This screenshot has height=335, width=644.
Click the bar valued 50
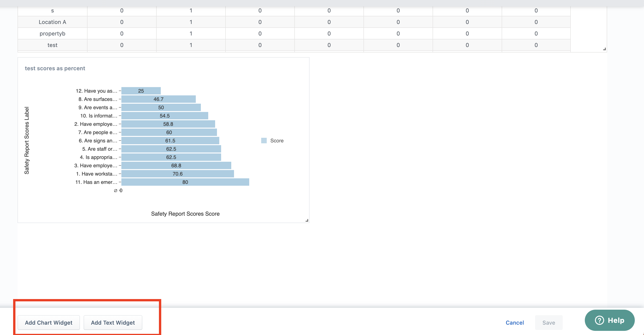tap(161, 107)
